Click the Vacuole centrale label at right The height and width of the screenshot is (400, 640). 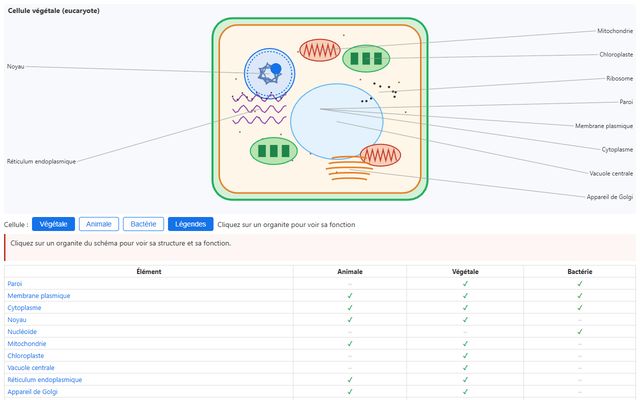[611, 173]
